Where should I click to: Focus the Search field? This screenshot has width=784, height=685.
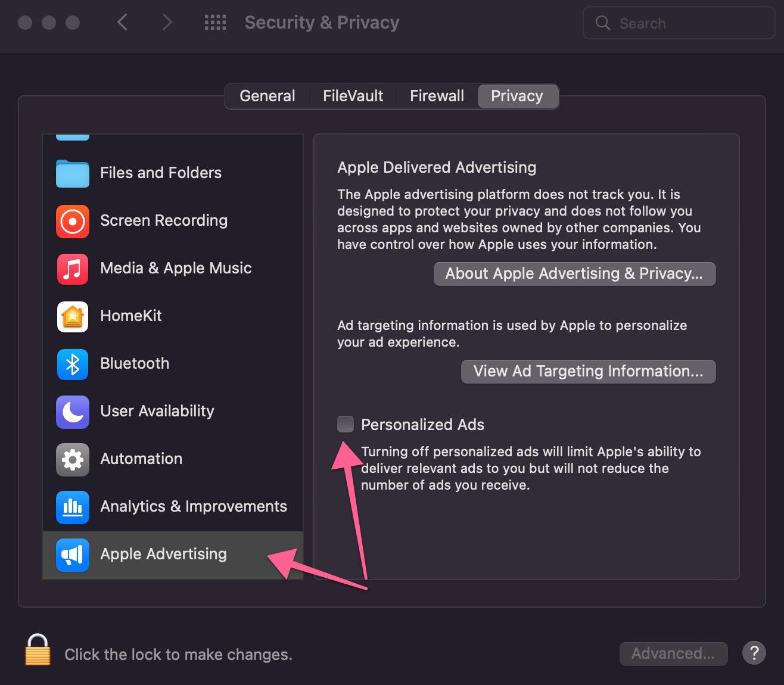click(x=679, y=23)
